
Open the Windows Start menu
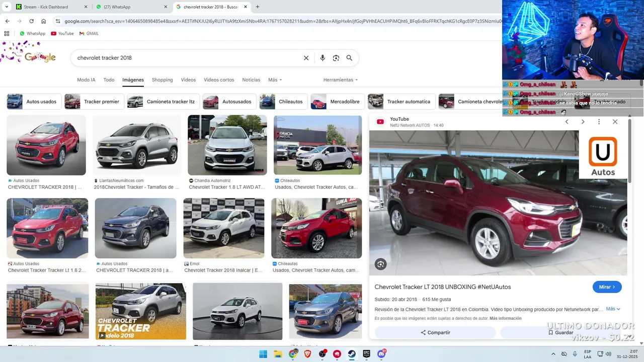tap(263, 354)
